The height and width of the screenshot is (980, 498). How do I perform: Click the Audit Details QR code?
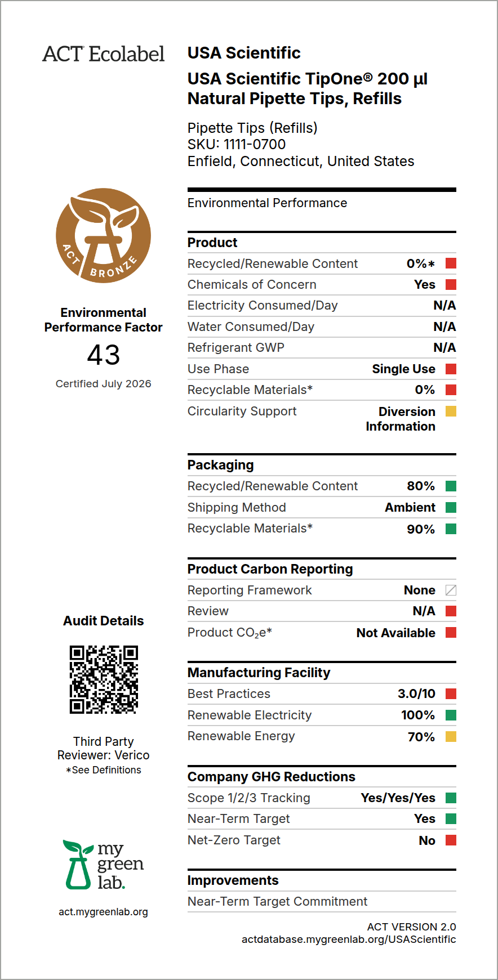(104, 679)
